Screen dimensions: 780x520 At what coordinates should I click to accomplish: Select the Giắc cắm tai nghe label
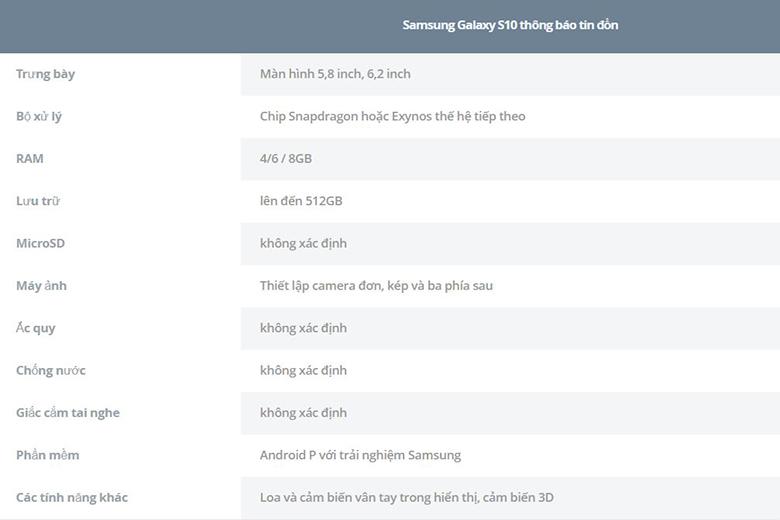[x=68, y=413]
